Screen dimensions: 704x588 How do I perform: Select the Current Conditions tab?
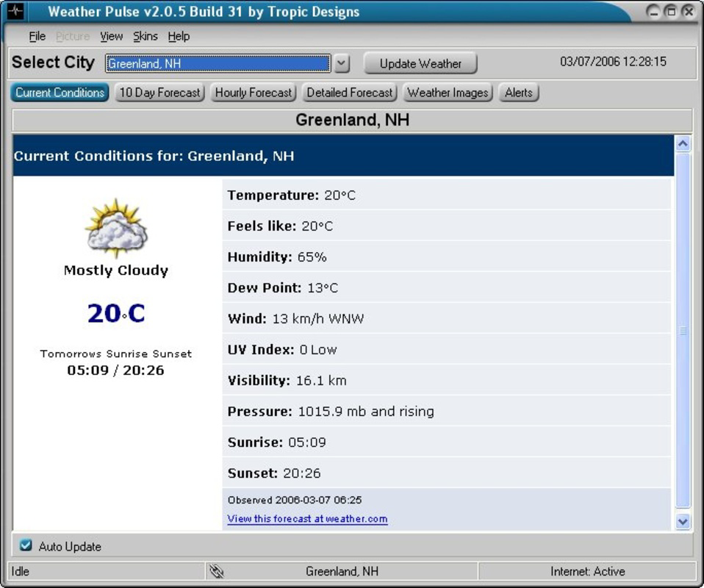(58, 93)
